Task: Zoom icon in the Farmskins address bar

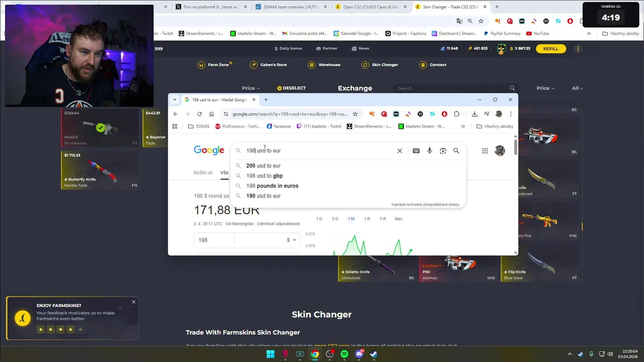Action: pyautogui.click(x=470, y=21)
